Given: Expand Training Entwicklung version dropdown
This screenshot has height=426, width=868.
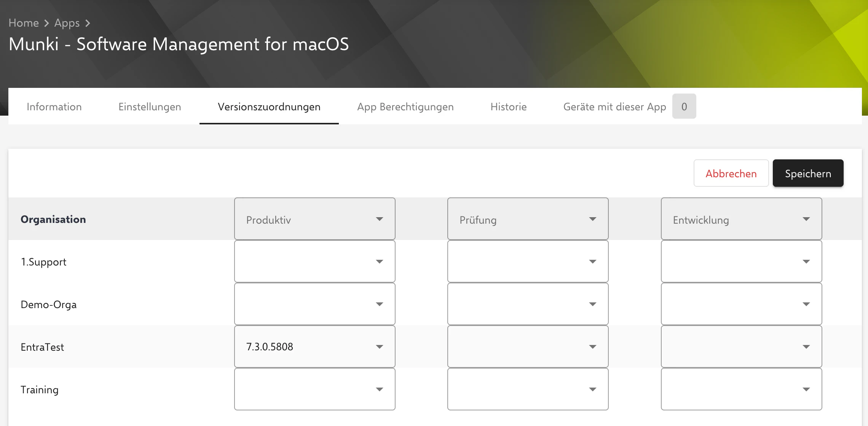Looking at the screenshot, I should [x=742, y=389].
